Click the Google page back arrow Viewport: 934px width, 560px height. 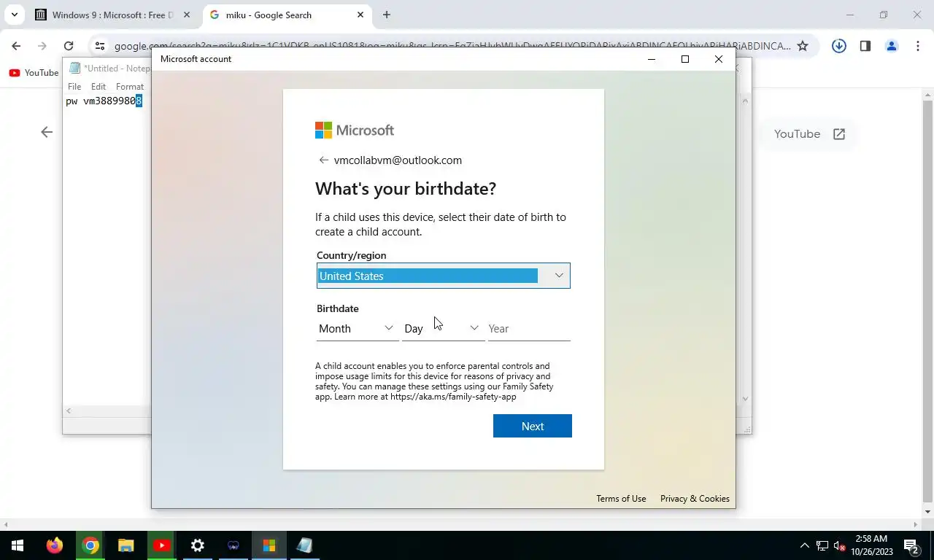tap(47, 132)
